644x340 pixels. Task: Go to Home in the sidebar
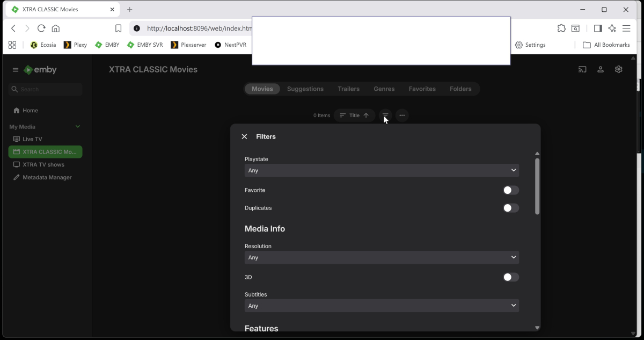[x=45, y=111]
